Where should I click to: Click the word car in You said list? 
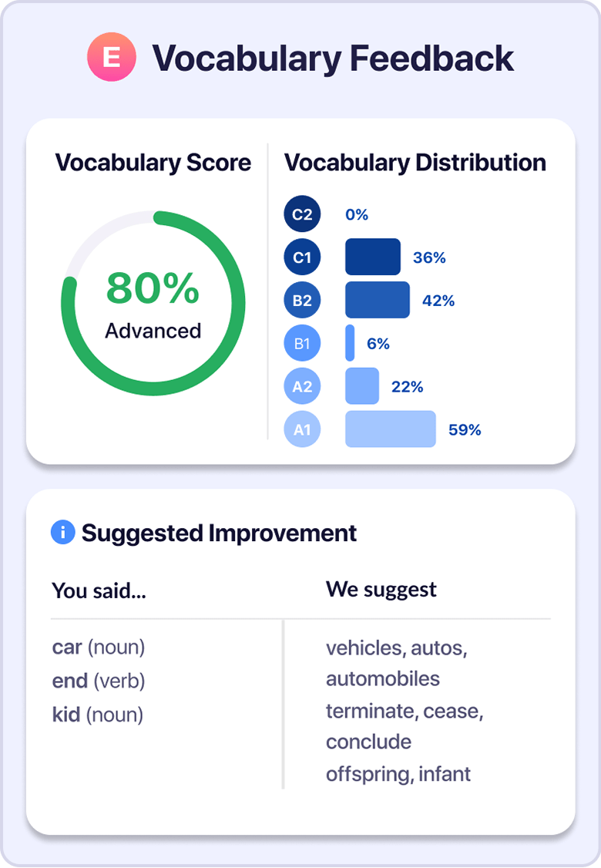[x=65, y=648]
